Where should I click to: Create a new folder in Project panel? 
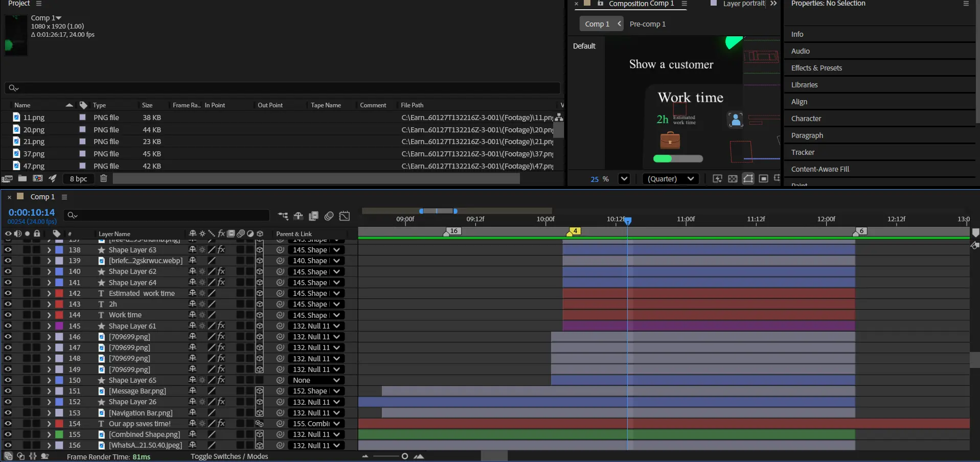22,178
